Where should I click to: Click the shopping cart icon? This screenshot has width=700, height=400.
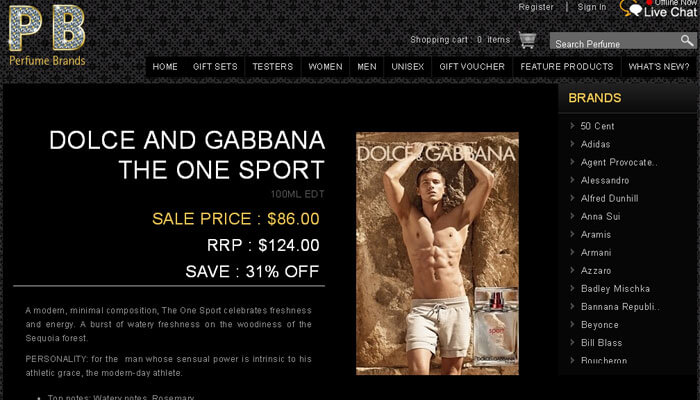click(527, 40)
